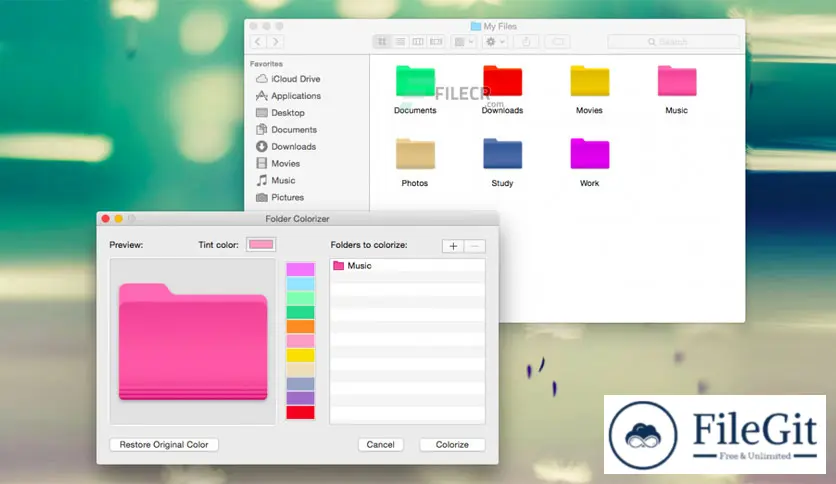Pick the light pink color swatch

[300, 341]
